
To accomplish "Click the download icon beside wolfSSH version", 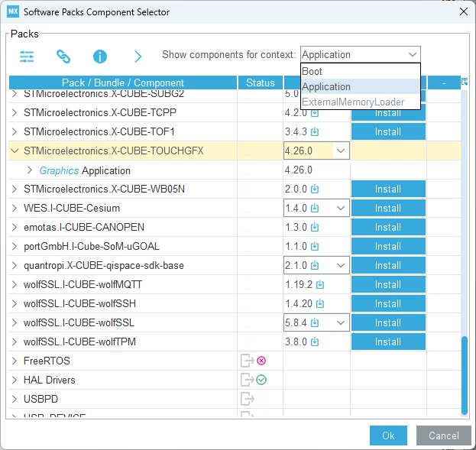I will pyautogui.click(x=320, y=303).
